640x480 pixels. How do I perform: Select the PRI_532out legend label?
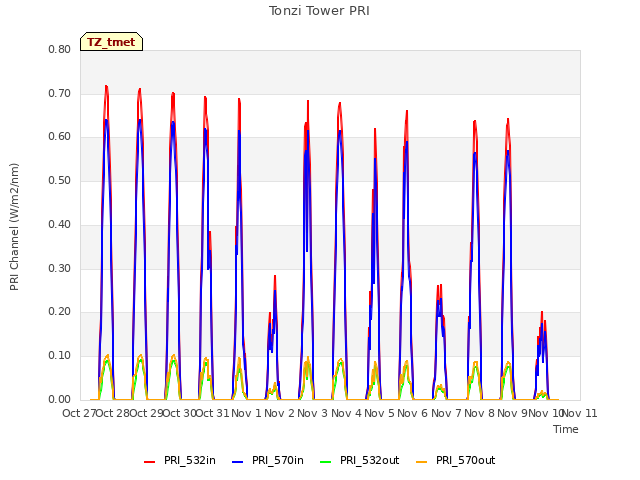coord(370,460)
